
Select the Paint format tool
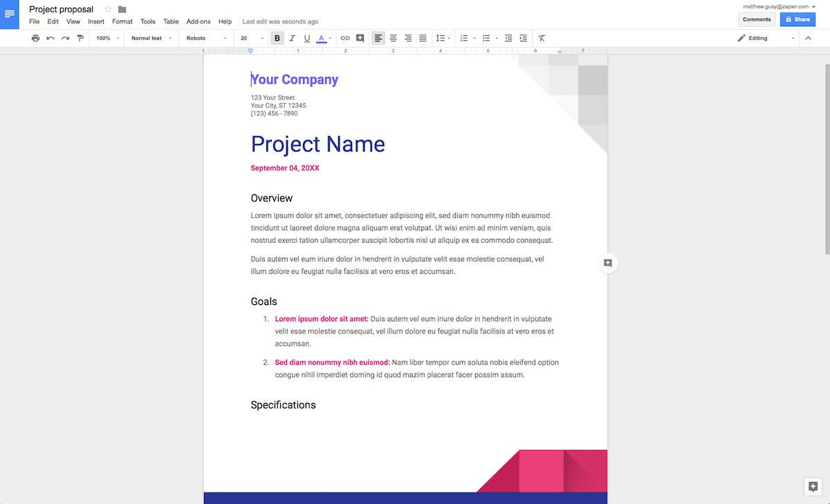coord(80,38)
